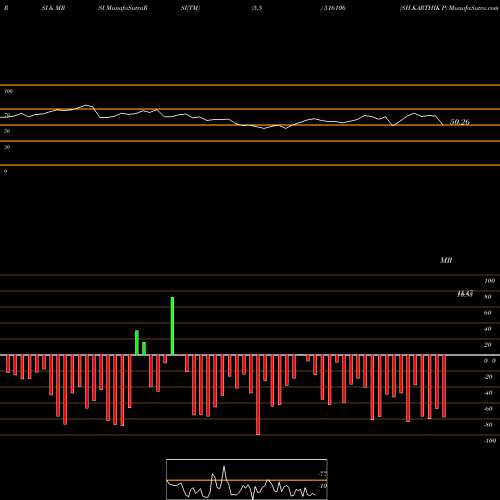Click the SI & MR header text
500x500 pixels.
click(x=53, y=8)
